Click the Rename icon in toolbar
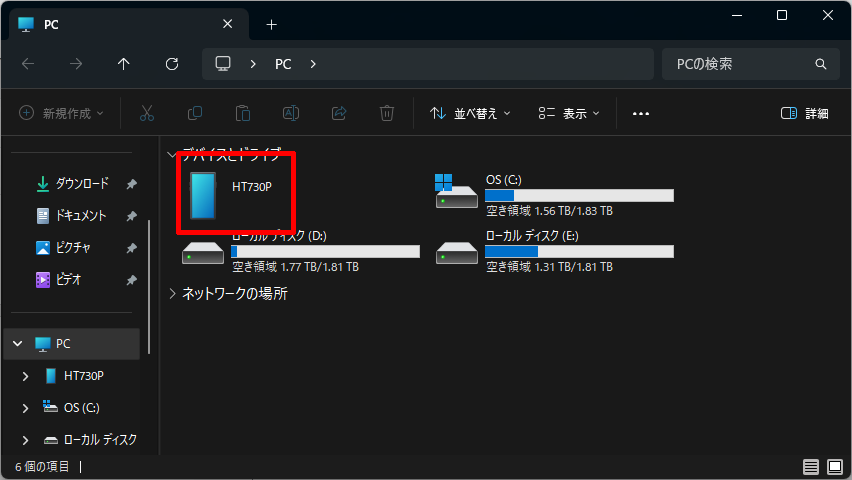Screen dimensions: 852x480 (291, 113)
